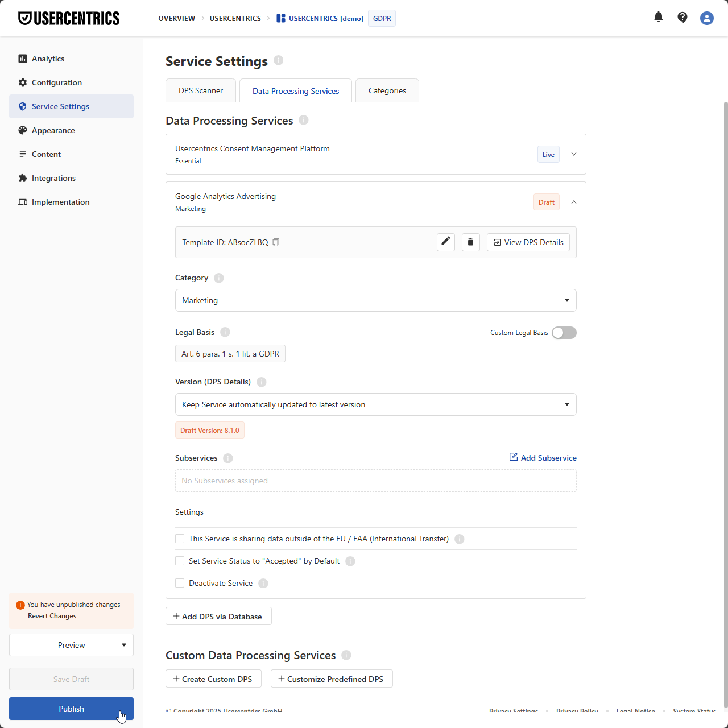Click info icon next to Version (DPS Details)

pyautogui.click(x=262, y=382)
